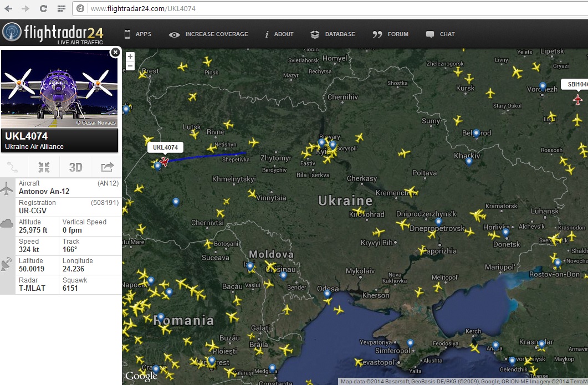The image size is (588, 385).
Task: Click the airport pin at Belgorod
Action: coord(476,133)
